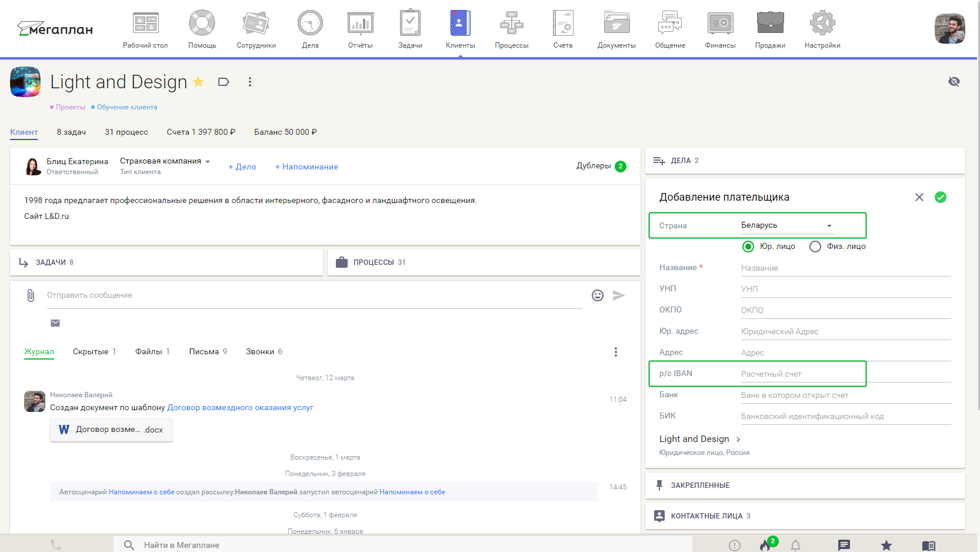Switch to the Скрытые tab
The height and width of the screenshot is (552, 980).
[x=94, y=351]
